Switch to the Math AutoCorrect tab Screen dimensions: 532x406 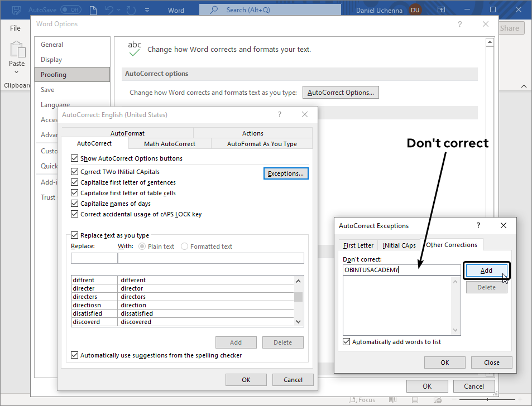pos(169,143)
